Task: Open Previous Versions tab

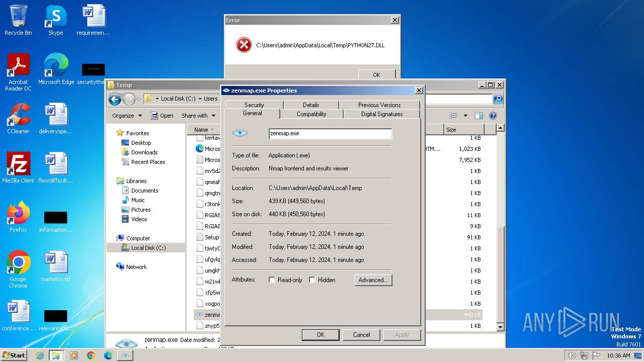Action: [x=379, y=105]
